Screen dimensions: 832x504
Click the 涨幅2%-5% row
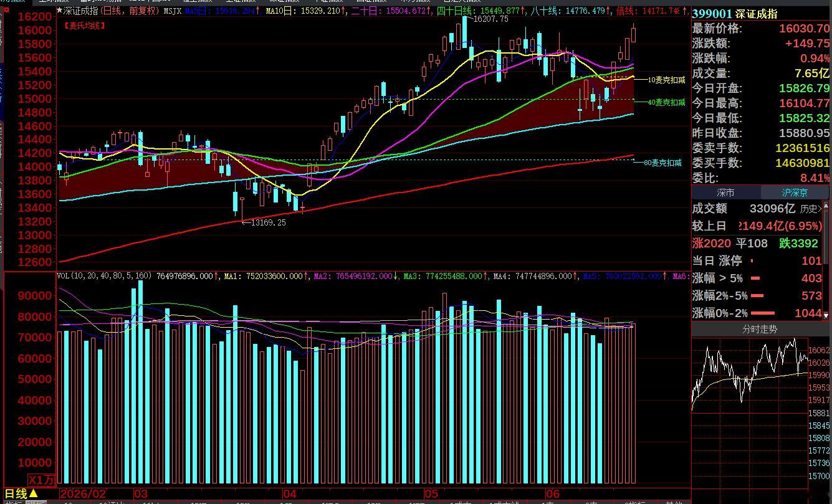point(757,296)
